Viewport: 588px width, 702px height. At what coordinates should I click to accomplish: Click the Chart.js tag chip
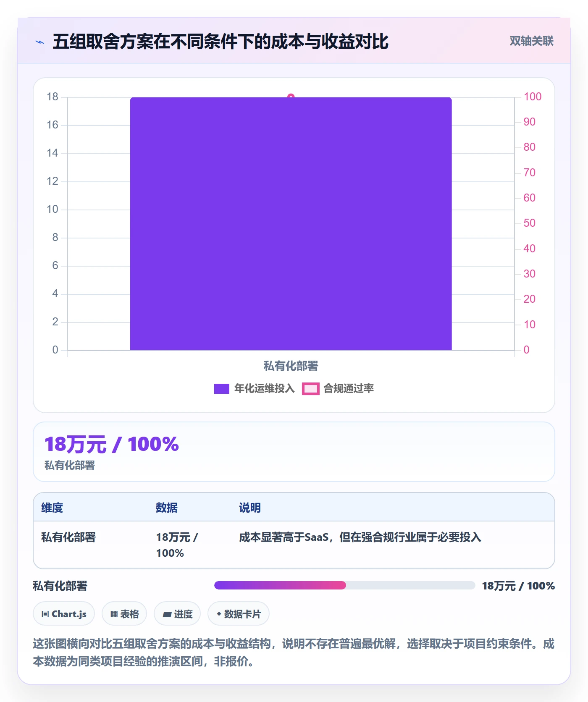click(64, 614)
